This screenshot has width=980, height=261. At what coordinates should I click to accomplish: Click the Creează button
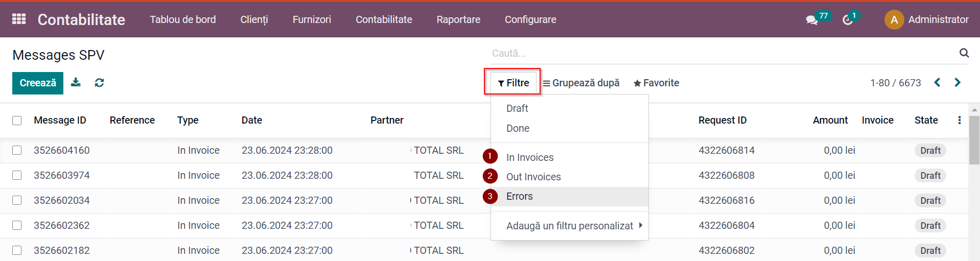tap(38, 83)
